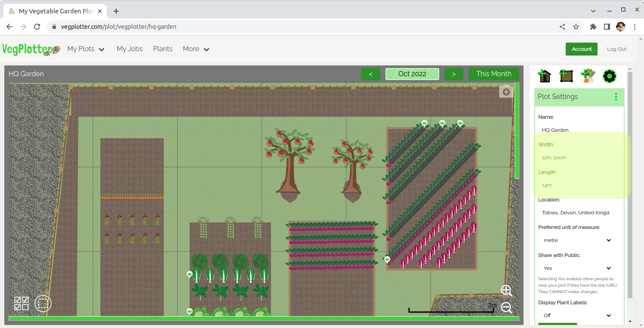Click the add structure shed icon
Screen dimensions: 644x328
pos(544,76)
